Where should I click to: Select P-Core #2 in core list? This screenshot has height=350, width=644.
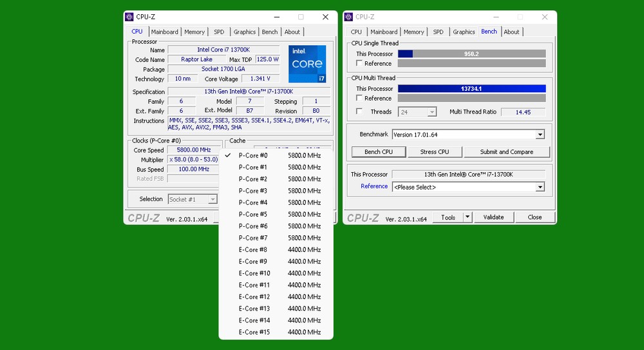point(276,179)
